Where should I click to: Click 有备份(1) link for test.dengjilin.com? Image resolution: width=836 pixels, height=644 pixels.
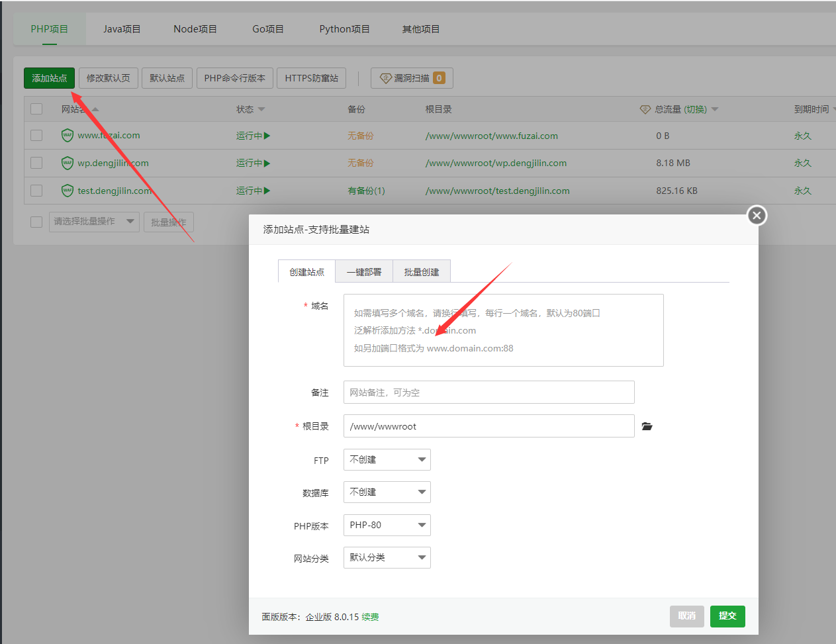(x=367, y=191)
